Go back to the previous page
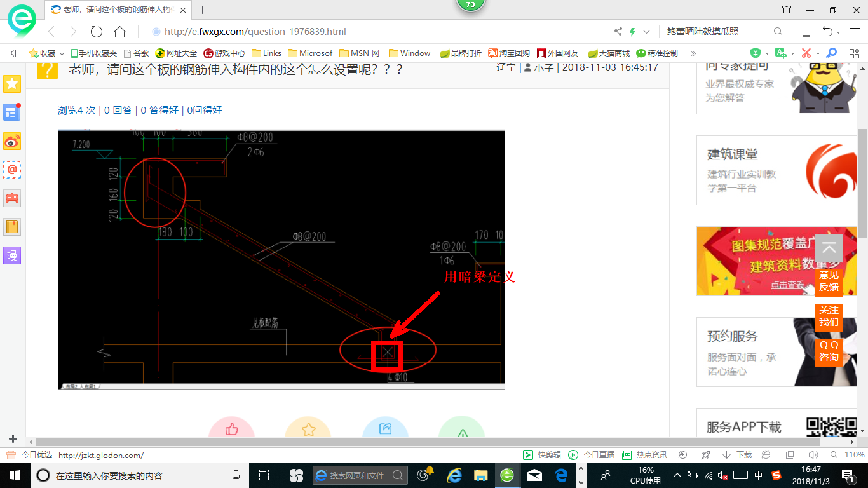This screenshot has width=868, height=488. (x=51, y=32)
